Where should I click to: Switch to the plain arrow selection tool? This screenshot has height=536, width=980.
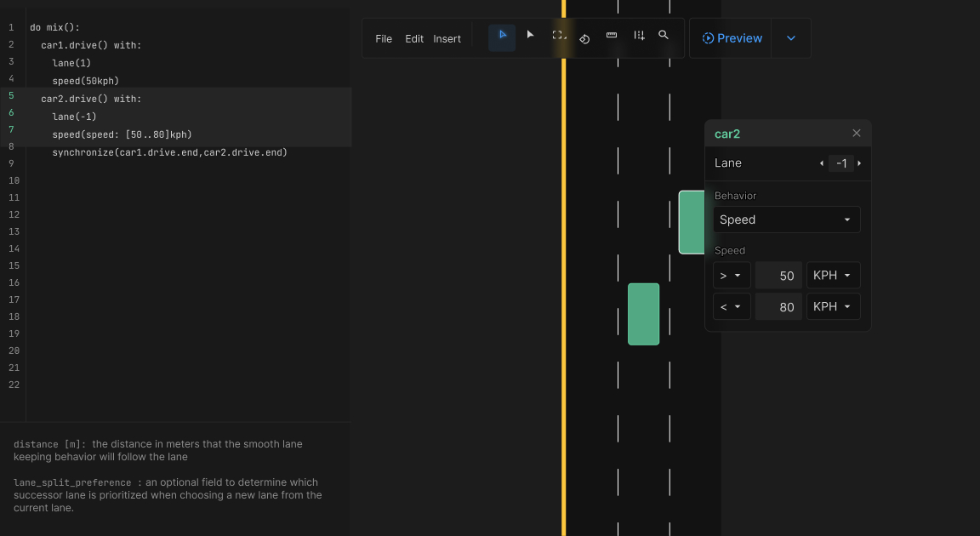point(530,35)
